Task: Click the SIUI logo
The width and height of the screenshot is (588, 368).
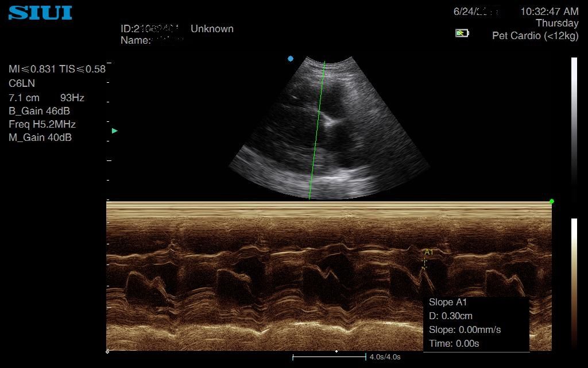Action: (x=40, y=13)
